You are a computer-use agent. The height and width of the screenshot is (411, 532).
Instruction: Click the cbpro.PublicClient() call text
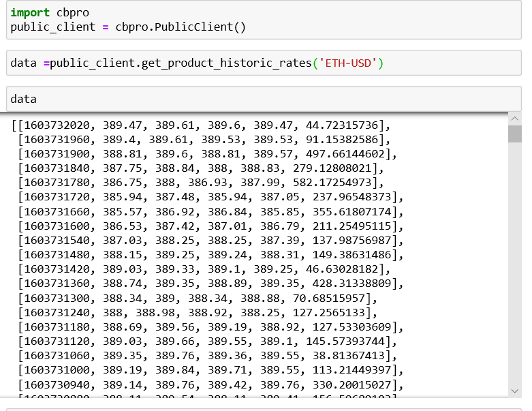[181, 27]
